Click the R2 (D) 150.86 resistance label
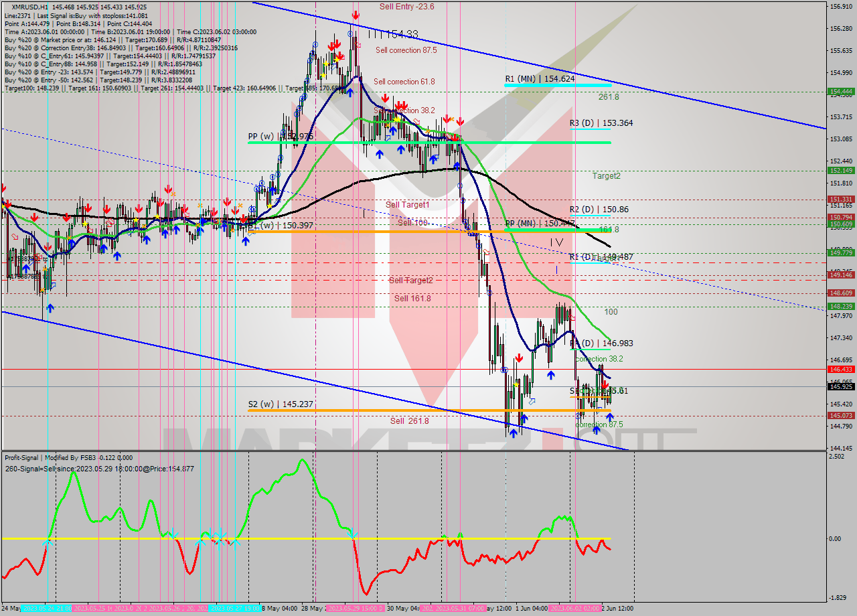 click(599, 210)
